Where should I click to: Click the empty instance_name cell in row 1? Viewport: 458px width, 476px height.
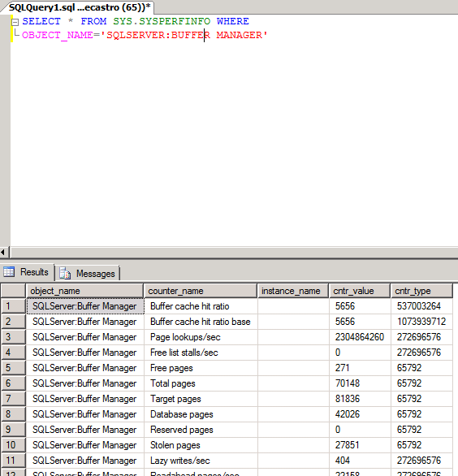[293, 306]
